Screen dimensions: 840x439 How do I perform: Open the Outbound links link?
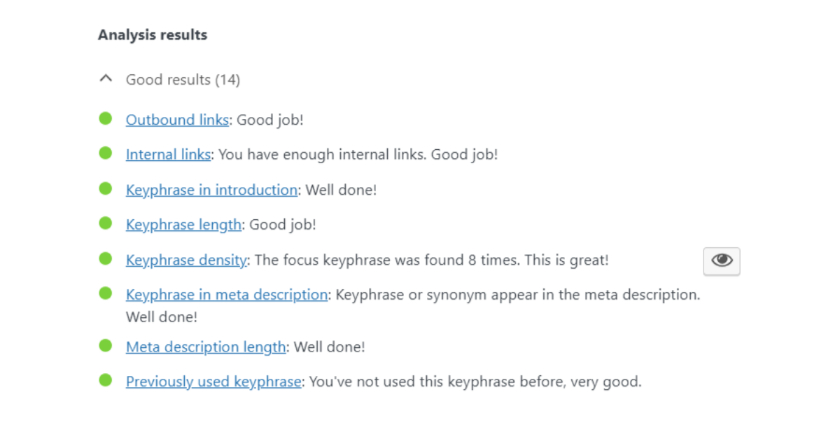pos(177,120)
